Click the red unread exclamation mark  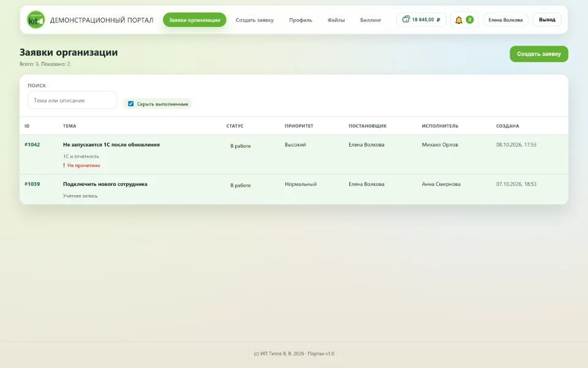(x=64, y=165)
